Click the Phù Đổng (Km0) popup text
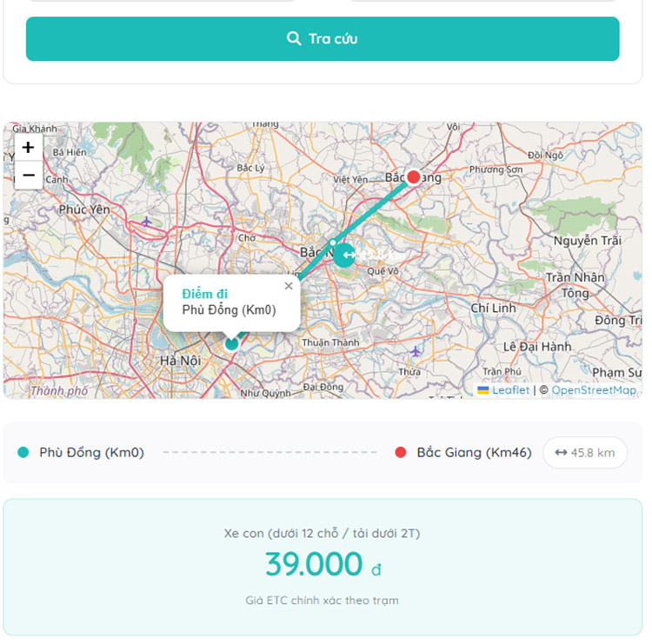 229,310
